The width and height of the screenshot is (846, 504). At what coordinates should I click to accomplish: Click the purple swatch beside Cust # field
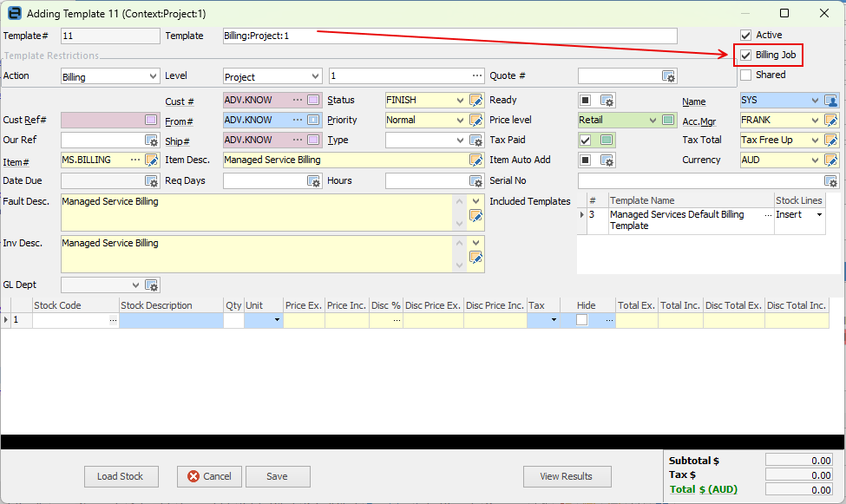point(313,100)
